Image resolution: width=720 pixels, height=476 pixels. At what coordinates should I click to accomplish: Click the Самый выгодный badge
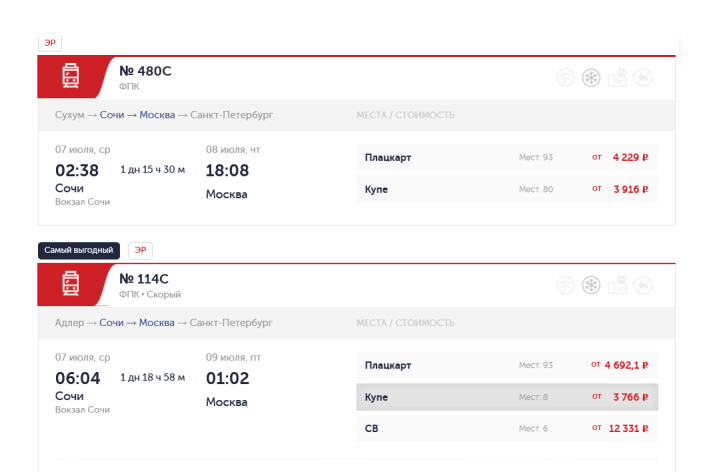pos(79,250)
